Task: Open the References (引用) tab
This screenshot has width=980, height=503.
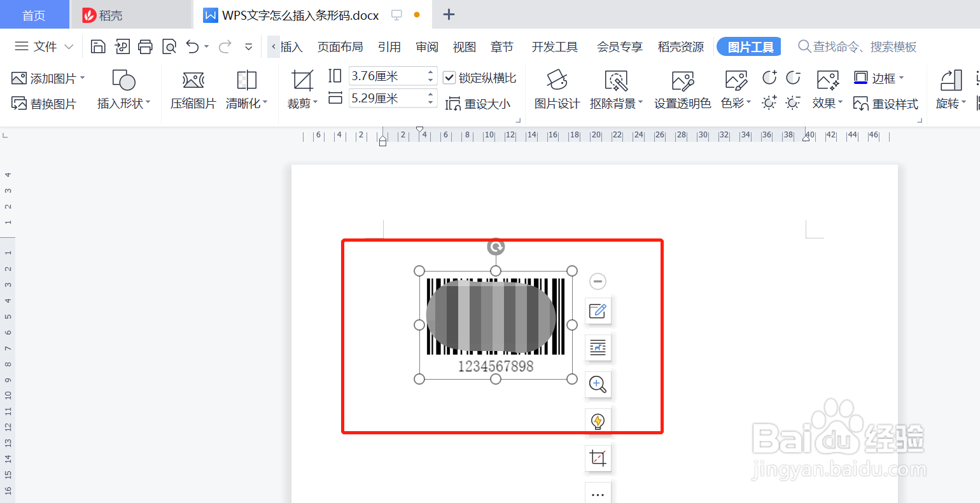Action: 389,46
